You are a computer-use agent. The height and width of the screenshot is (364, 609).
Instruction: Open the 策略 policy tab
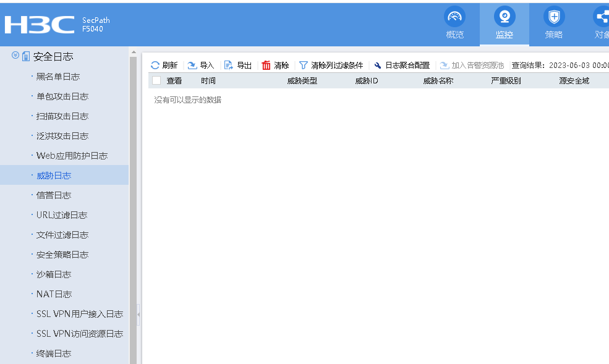click(x=554, y=23)
